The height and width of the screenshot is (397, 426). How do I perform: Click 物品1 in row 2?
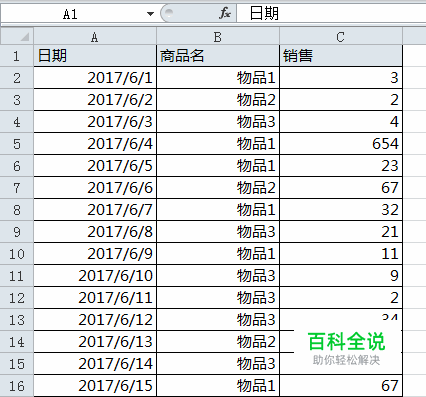point(218,78)
